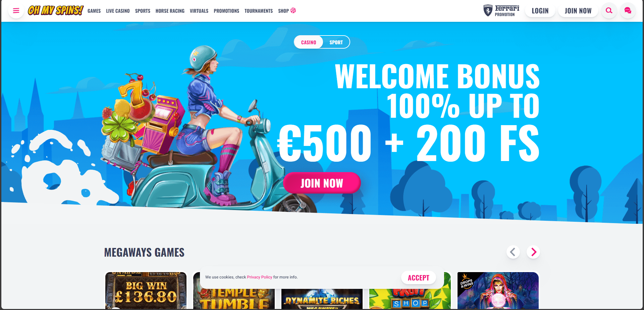The width and height of the screenshot is (644, 310).
Task: Open the live chat bubble icon
Action: point(628,11)
